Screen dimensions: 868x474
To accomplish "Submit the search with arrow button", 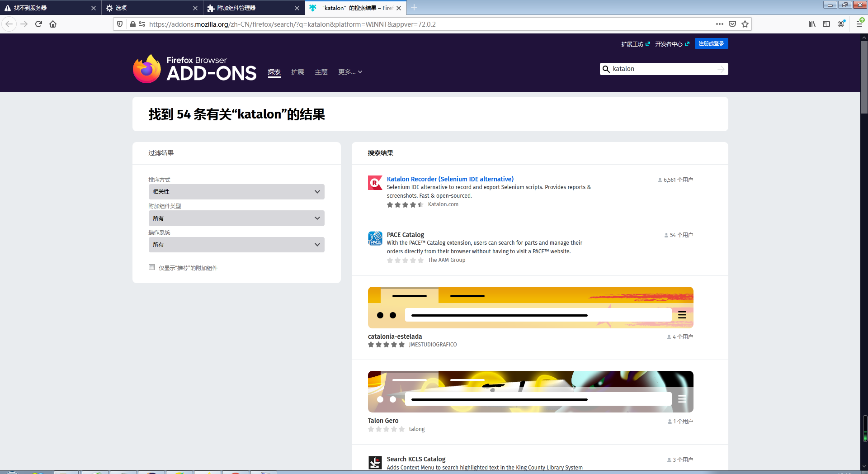I will tap(721, 69).
